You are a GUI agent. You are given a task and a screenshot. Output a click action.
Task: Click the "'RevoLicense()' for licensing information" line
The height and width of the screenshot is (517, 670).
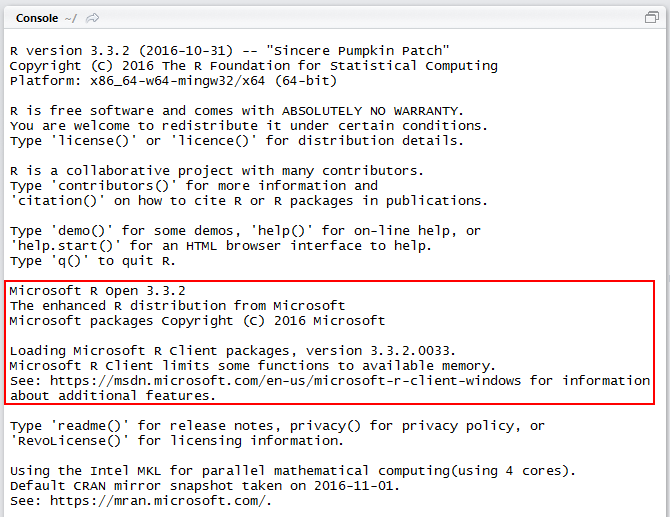pyautogui.click(x=177, y=441)
